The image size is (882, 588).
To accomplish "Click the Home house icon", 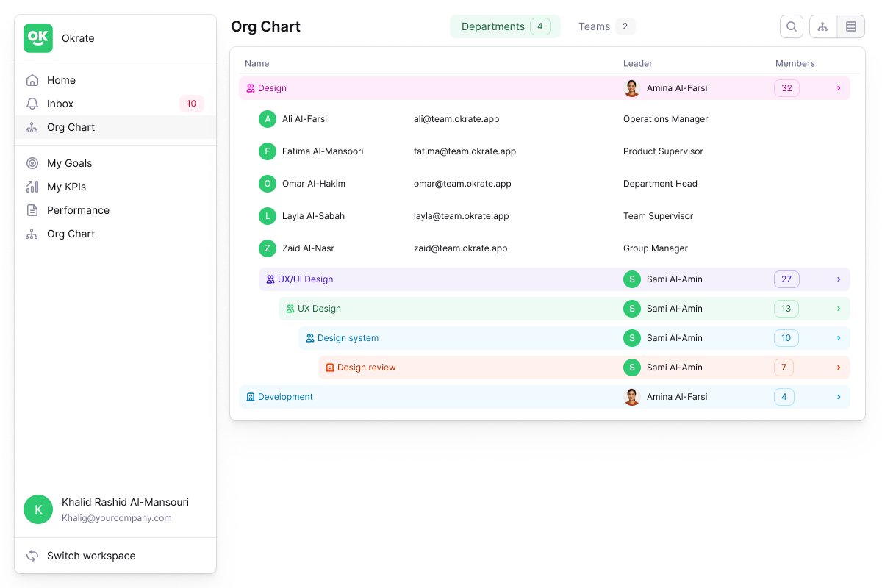I will [x=32, y=80].
